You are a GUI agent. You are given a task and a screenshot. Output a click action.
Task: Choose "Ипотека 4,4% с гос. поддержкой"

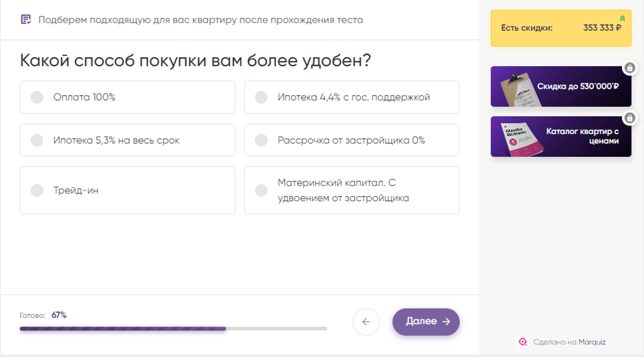coord(352,97)
